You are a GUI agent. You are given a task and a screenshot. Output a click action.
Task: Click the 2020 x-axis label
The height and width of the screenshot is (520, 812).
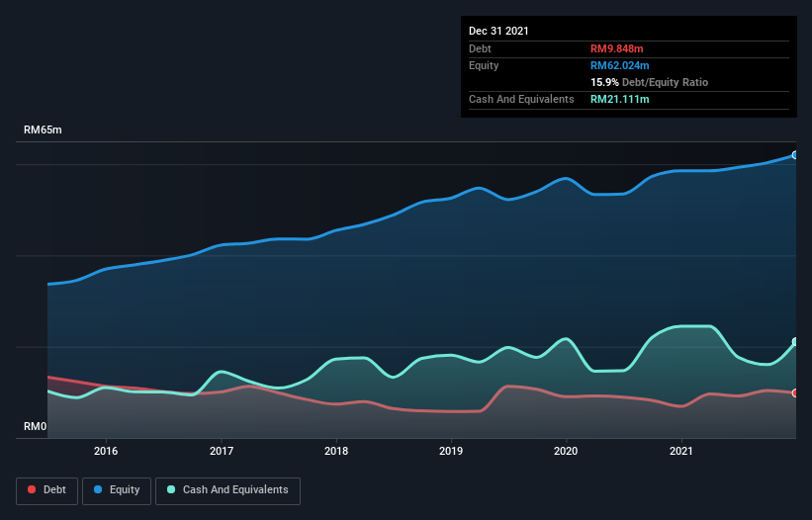tap(566, 451)
